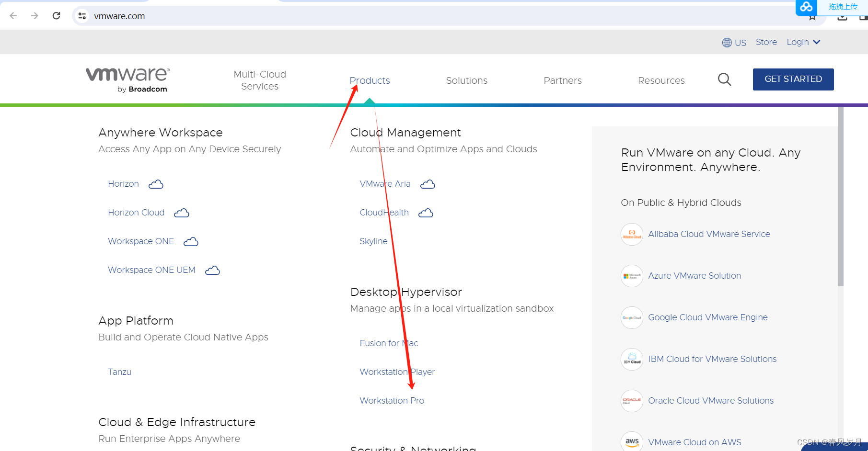The height and width of the screenshot is (451, 868).
Task: Click the cloud icon beside VMware Aria
Action: click(428, 184)
